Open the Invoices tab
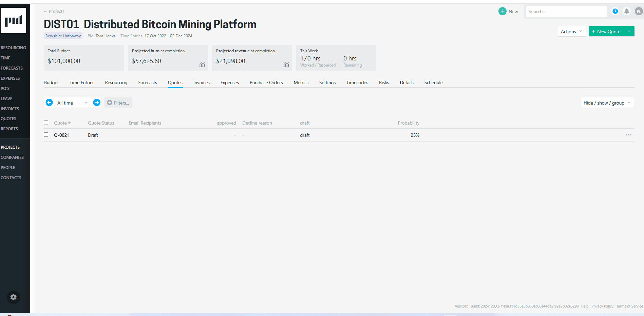Image resolution: width=644 pixels, height=316 pixels. [202, 82]
